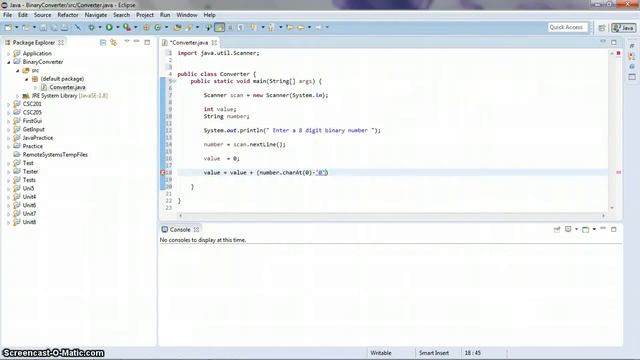Screen dimensions: 640x360
Task: Click Open Perspective icon beside Java
Action: point(602,27)
